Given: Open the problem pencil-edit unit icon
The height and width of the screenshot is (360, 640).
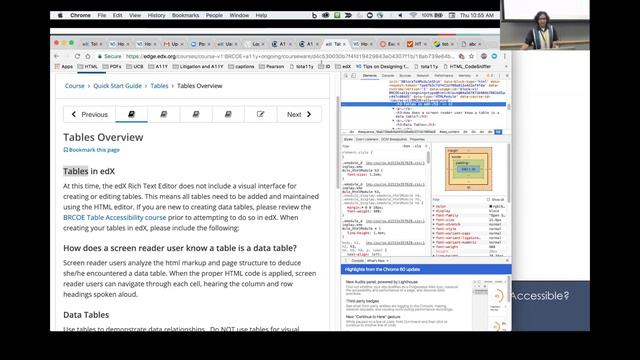Looking at the screenshot, I should 260,114.
